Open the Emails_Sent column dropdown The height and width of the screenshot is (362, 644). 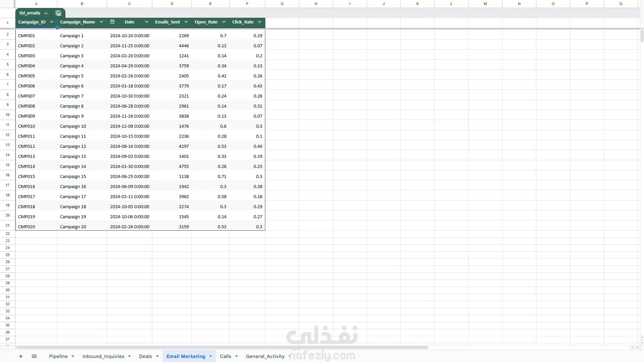pyautogui.click(x=186, y=22)
